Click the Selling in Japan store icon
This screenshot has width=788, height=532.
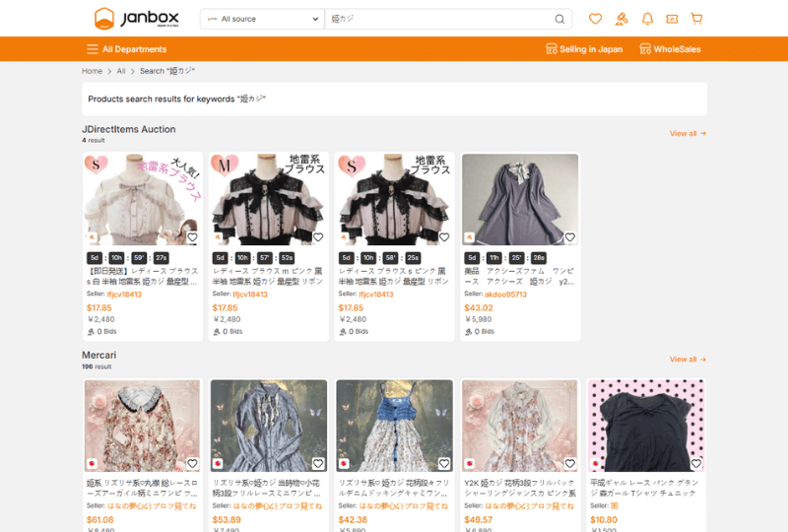pyautogui.click(x=552, y=49)
